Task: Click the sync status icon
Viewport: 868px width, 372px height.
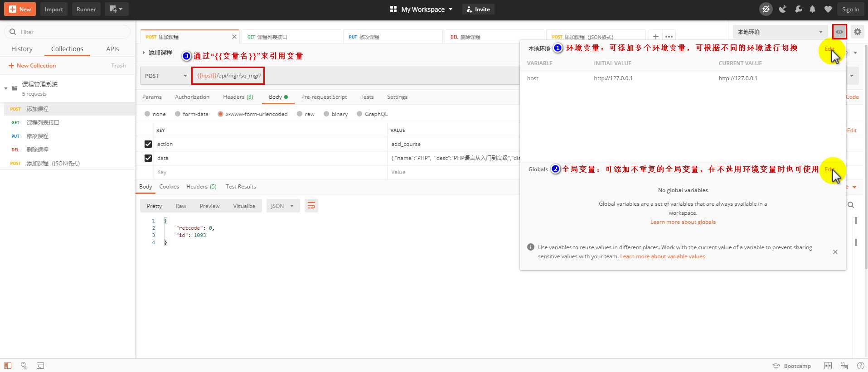Action: pos(766,9)
